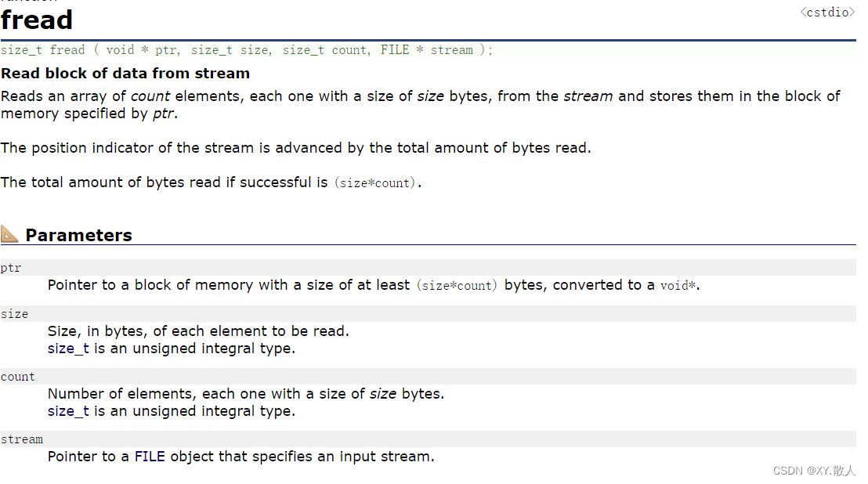Screen dimensions: 868x484
Task: Open size_t link under size parameter
Action: pos(68,349)
